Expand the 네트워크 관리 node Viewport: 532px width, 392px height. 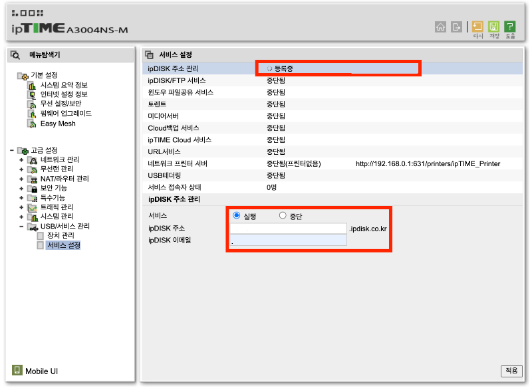click(x=21, y=159)
